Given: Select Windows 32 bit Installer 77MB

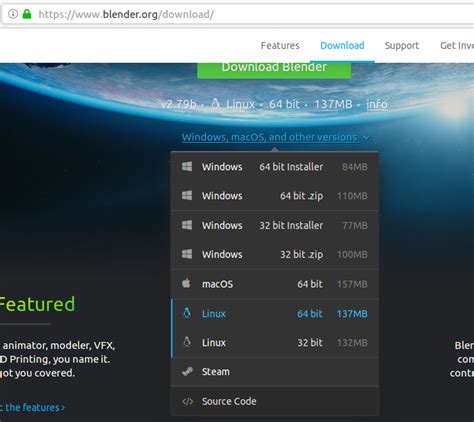Looking at the screenshot, I should point(275,225).
